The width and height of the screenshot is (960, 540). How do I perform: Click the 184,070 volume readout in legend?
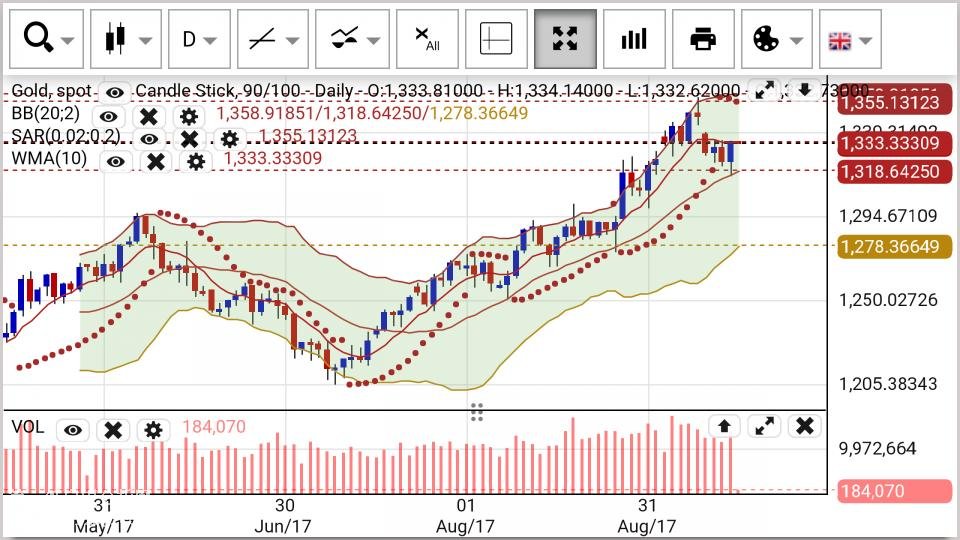point(214,427)
